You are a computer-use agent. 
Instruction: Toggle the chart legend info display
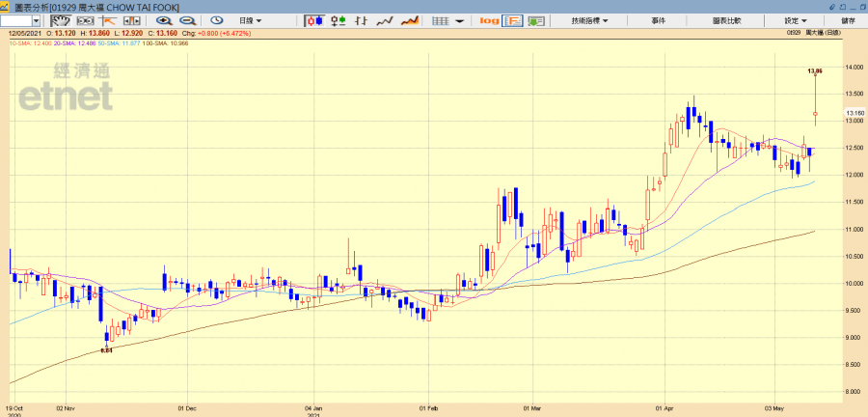coord(512,20)
